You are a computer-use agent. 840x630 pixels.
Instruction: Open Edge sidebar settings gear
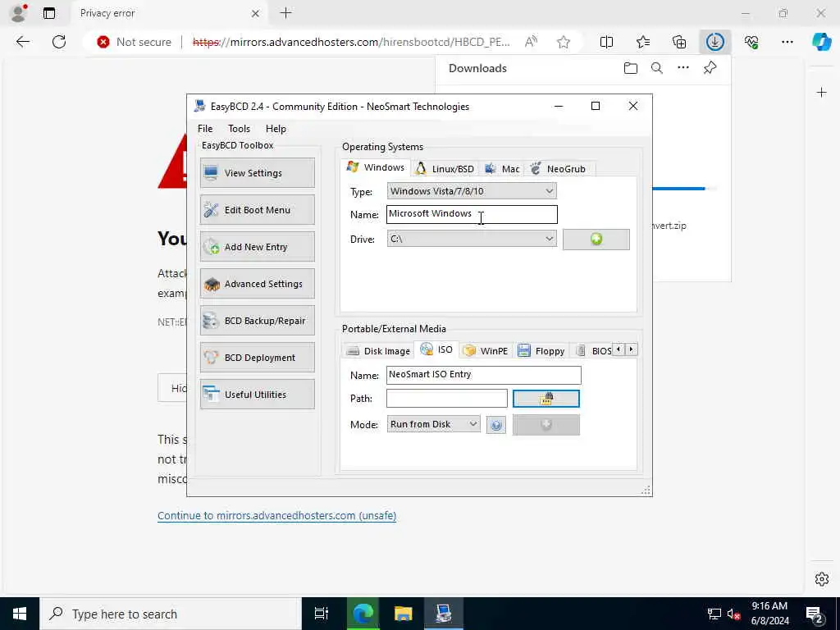[x=822, y=579]
